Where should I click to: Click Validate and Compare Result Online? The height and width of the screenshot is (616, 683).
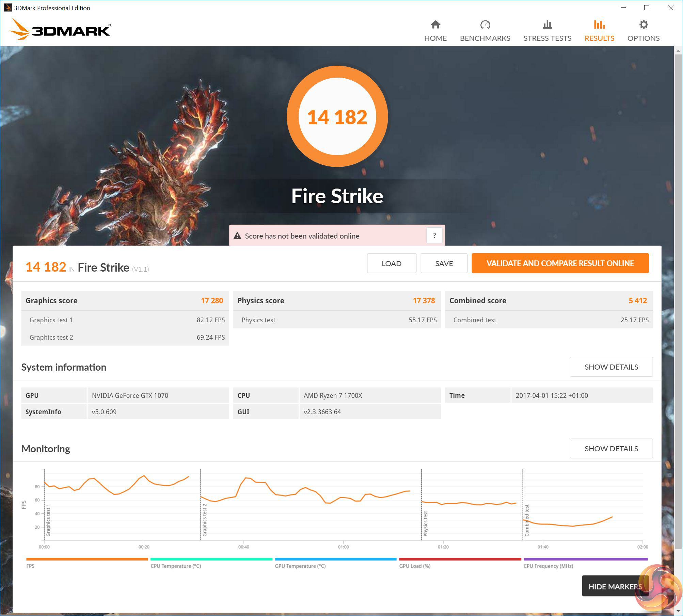click(x=560, y=263)
